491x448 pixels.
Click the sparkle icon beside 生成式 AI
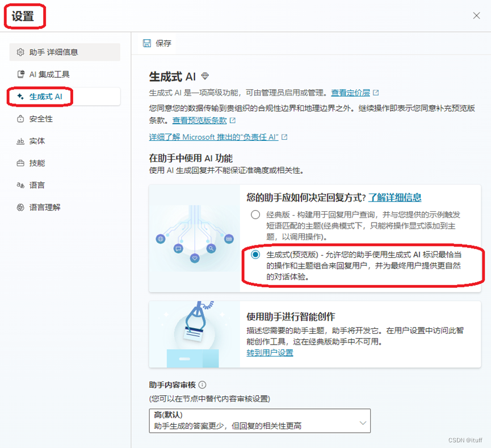click(20, 97)
